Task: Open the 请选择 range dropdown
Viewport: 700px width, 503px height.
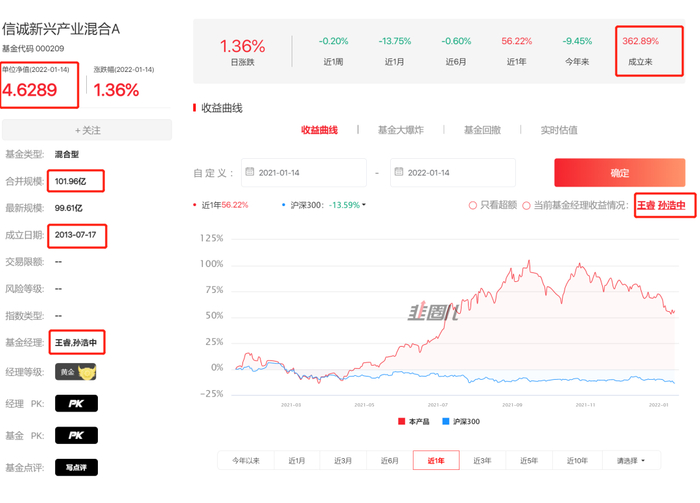Action: [631, 461]
